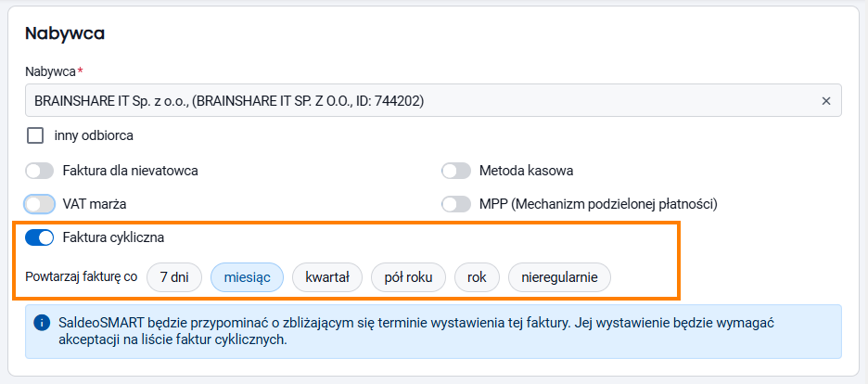This screenshot has height=384, width=868.
Task: Set invoice repetition to 'rok'
Action: (x=478, y=277)
